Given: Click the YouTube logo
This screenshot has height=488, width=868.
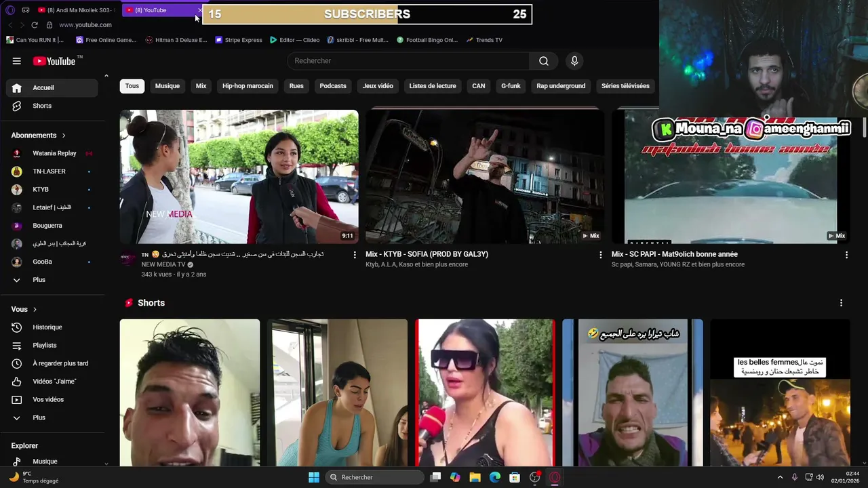Looking at the screenshot, I should (x=56, y=61).
